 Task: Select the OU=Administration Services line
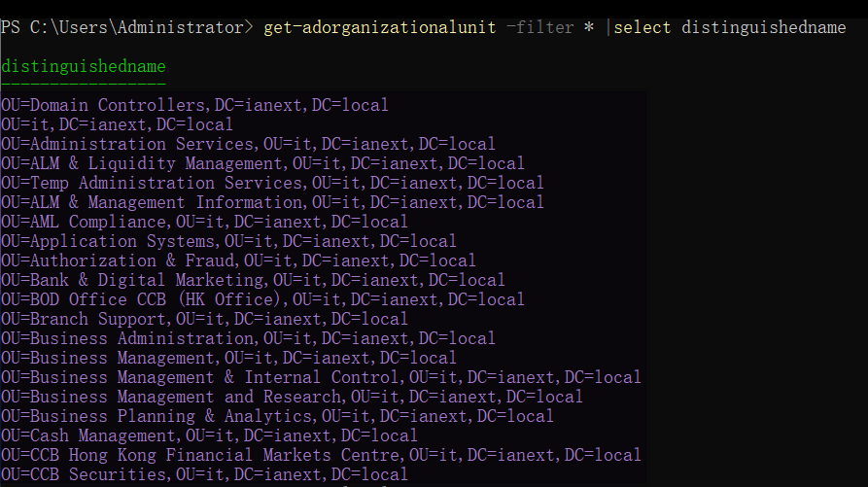coord(248,144)
